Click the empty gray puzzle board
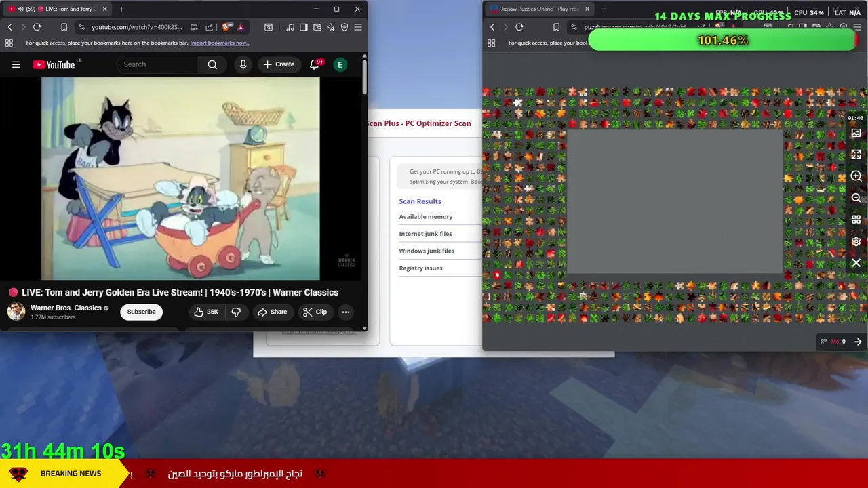Image resolution: width=868 pixels, height=488 pixels. point(674,201)
